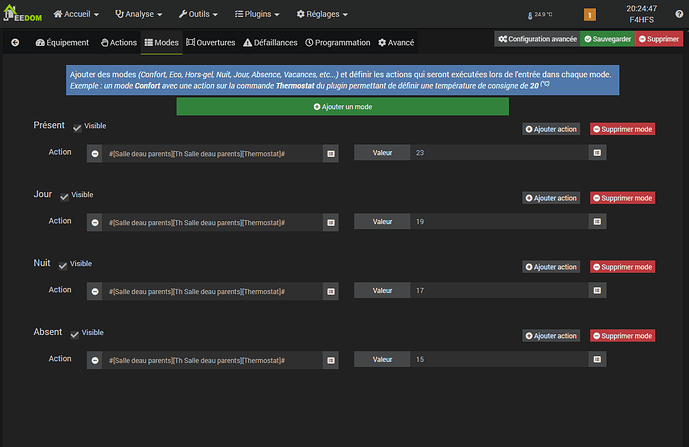Toggle Visible checkbox for Présent mode

point(77,128)
